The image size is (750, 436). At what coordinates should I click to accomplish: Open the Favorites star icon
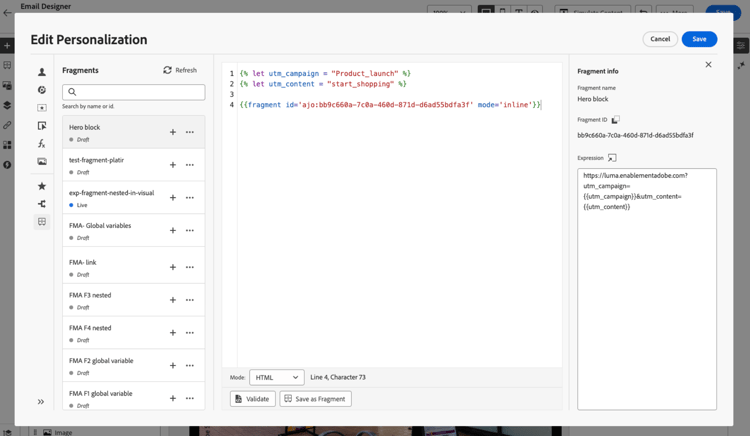[x=42, y=186]
